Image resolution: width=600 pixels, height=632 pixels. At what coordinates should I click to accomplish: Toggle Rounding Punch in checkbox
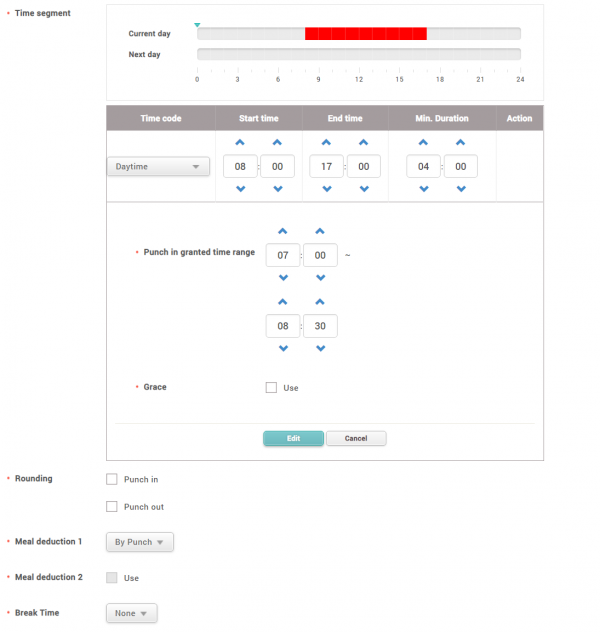(112, 480)
